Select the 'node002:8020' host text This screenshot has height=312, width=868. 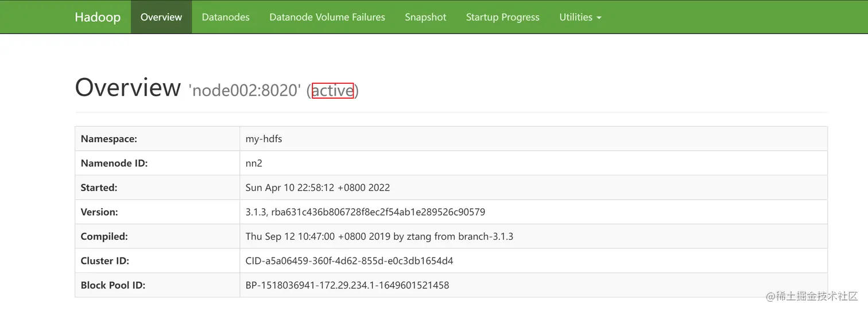point(245,91)
